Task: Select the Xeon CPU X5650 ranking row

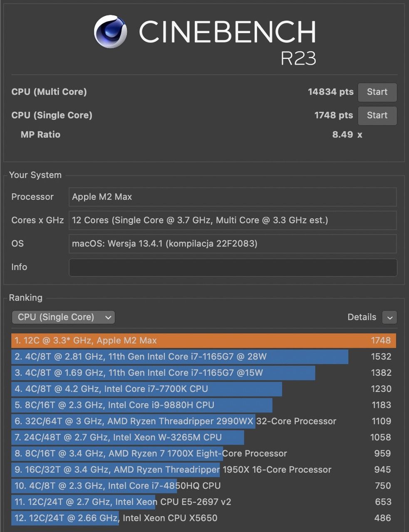Action: (x=203, y=518)
